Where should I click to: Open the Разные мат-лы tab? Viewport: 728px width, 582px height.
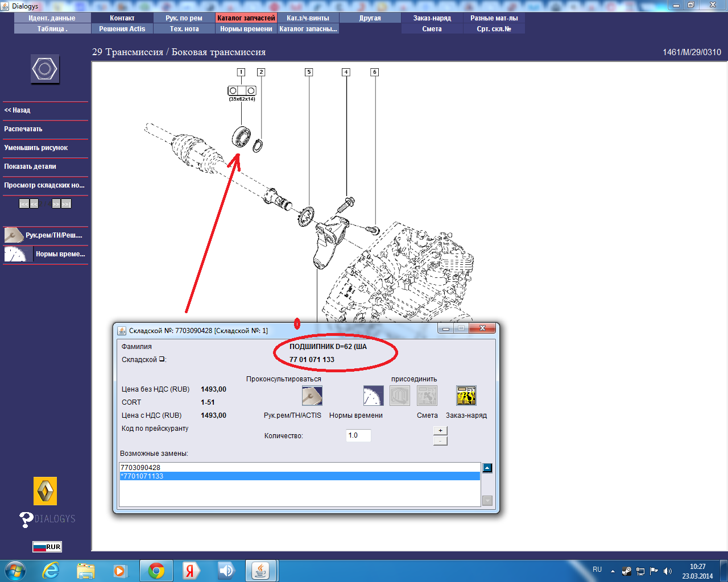point(494,18)
